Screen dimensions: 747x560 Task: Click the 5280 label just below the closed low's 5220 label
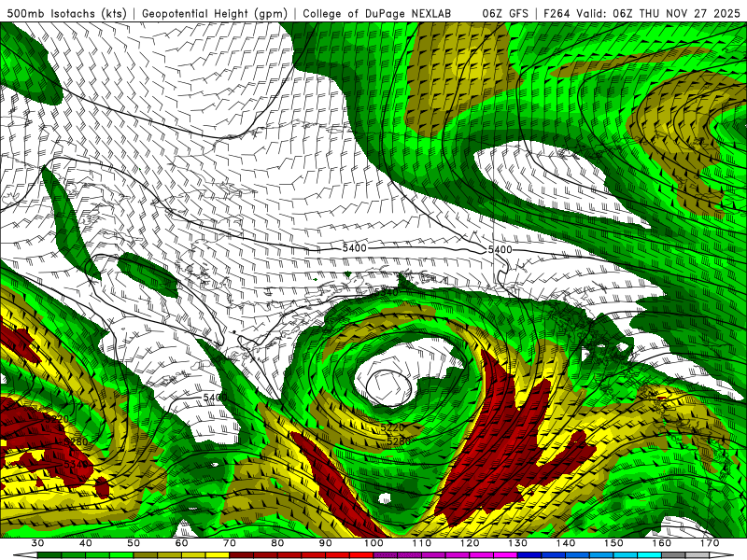coord(398,441)
